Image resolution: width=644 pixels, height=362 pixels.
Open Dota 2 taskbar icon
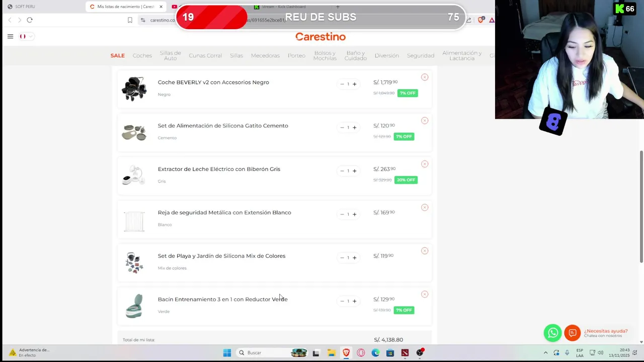click(x=405, y=353)
